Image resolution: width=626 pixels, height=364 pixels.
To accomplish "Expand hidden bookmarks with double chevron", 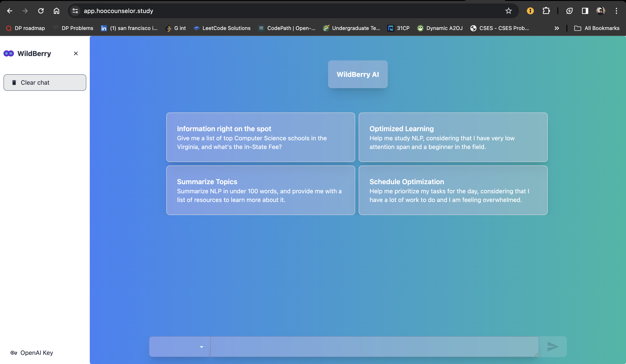I will coord(557,28).
